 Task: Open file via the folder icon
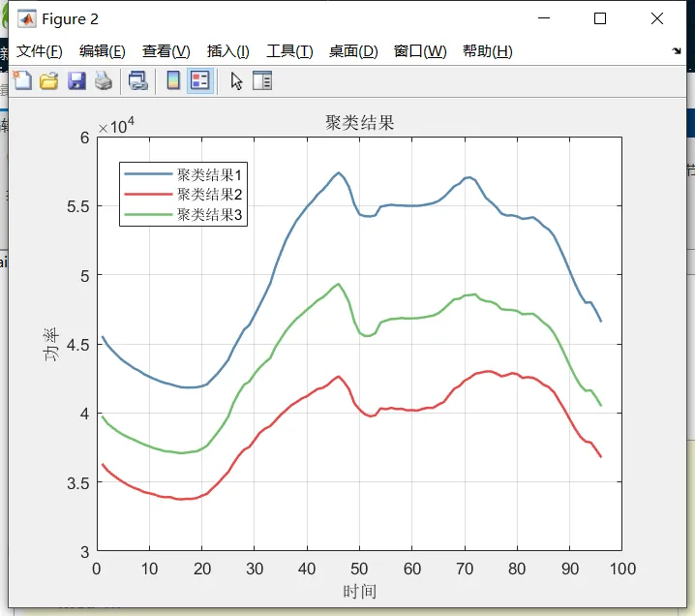click(48, 81)
